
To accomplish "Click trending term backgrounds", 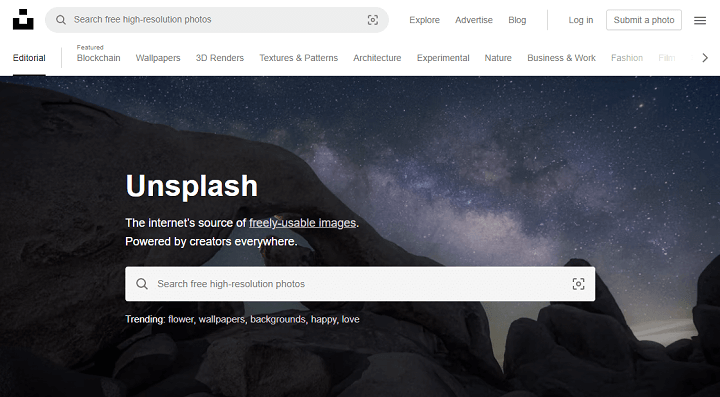I will [x=278, y=319].
